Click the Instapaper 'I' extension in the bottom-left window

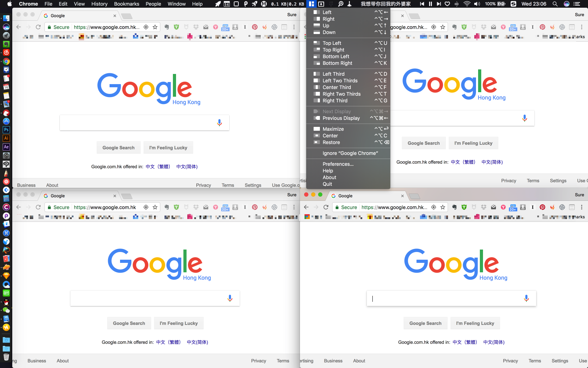(245, 207)
